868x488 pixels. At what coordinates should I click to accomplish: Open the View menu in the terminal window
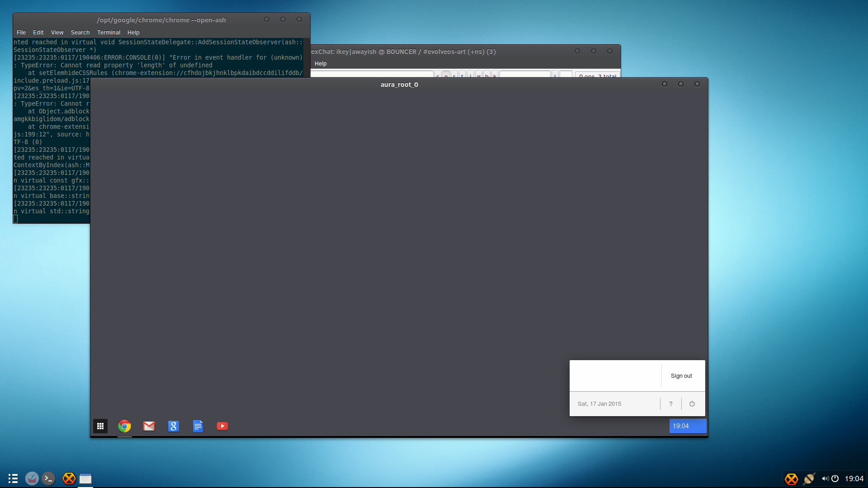(57, 33)
